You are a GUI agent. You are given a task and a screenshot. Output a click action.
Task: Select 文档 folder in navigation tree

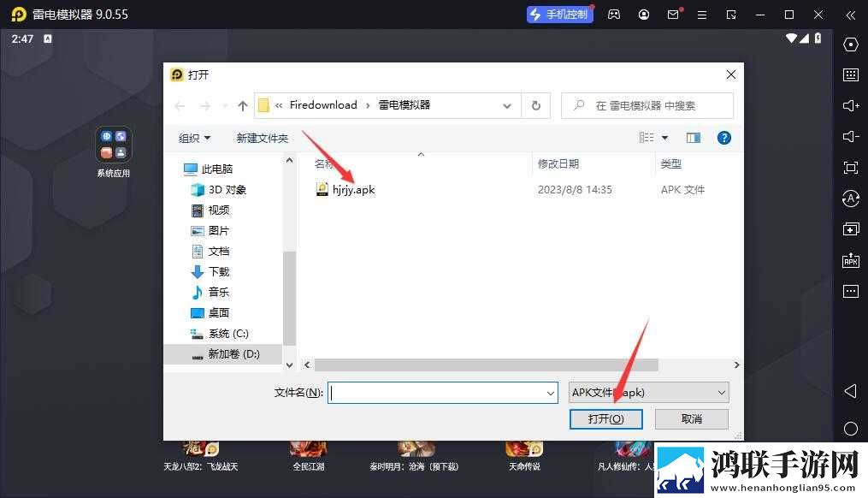(210, 251)
